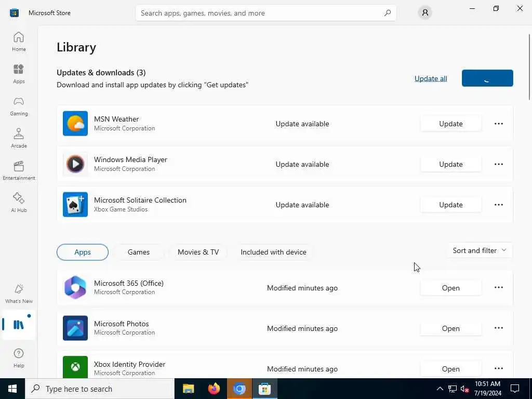Click the Microsoft Solitaire Collection icon
The image size is (532, 399).
[75, 205]
